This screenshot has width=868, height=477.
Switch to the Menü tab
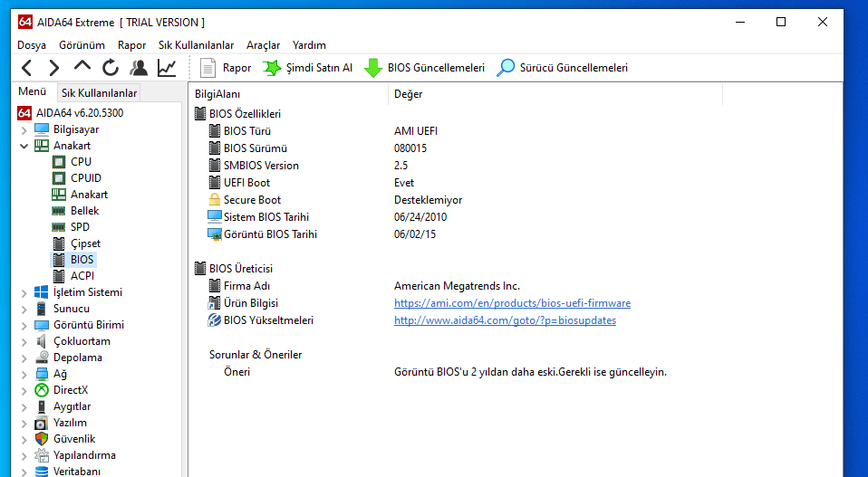[32, 91]
